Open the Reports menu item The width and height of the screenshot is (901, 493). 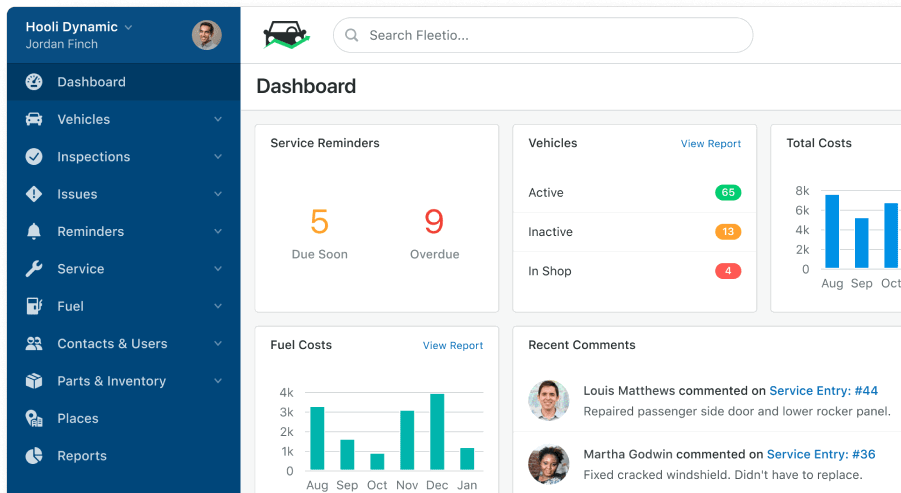click(x=124, y=456)
